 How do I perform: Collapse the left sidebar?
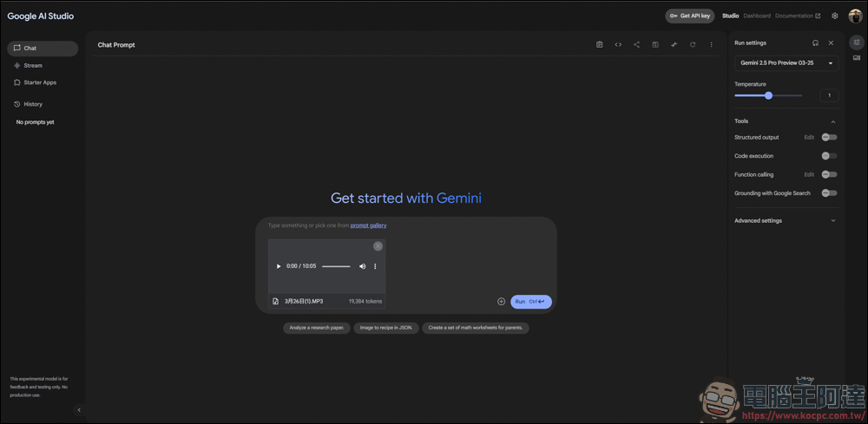[79, 409]
